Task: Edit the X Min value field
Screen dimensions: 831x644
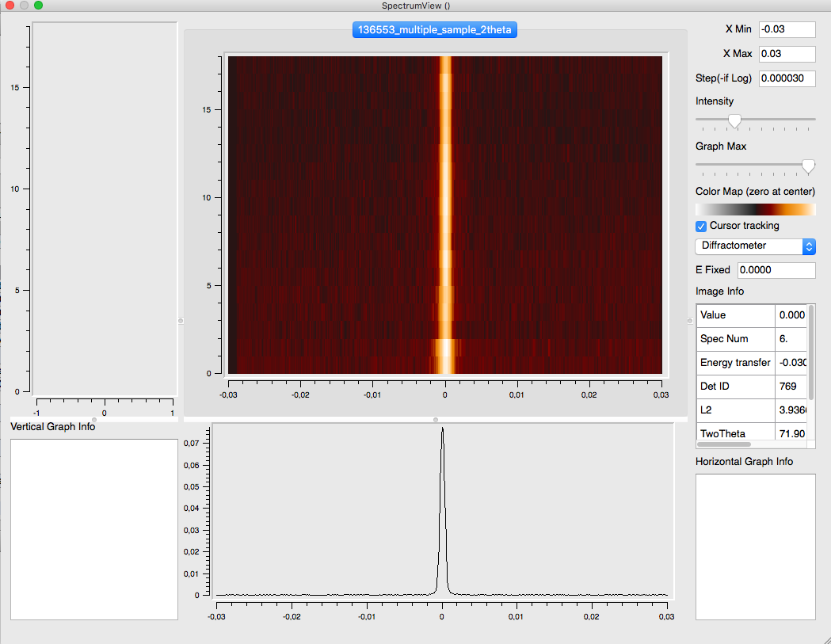Action: tap(787, 29)
